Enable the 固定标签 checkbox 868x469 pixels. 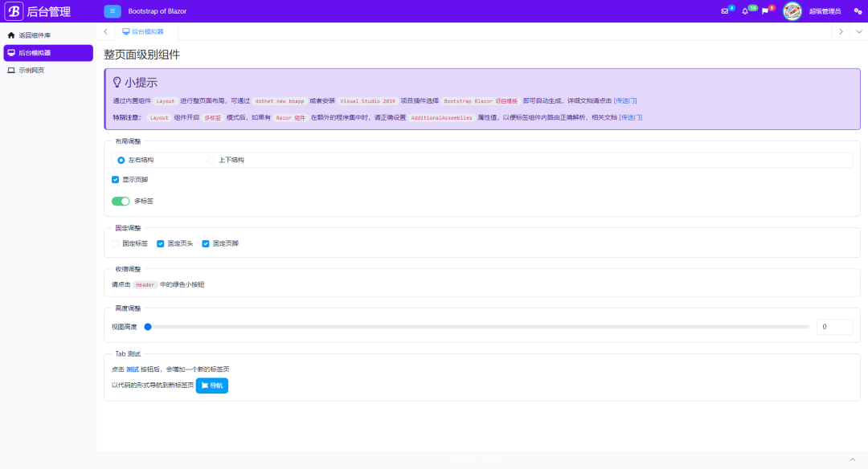click(x=115, y=243)
